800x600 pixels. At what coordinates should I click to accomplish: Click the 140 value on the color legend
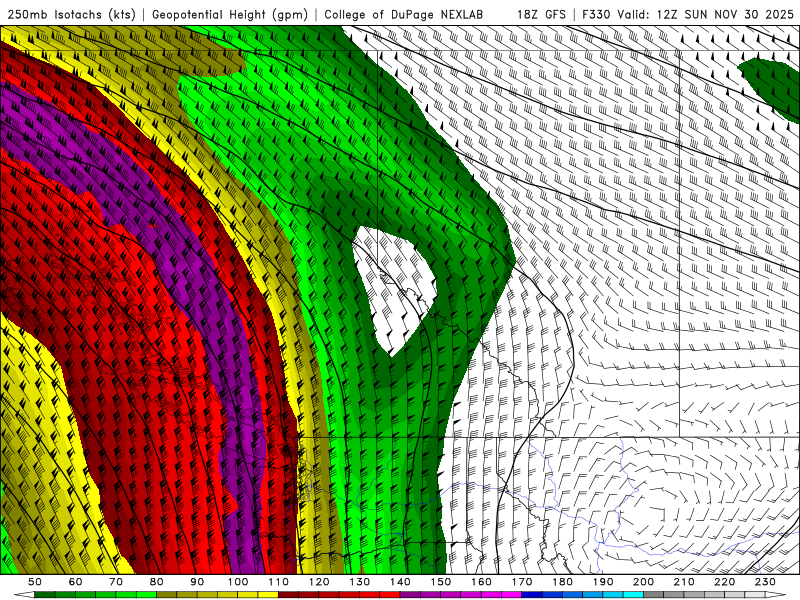pyautogui.click(x=400, y=581)
